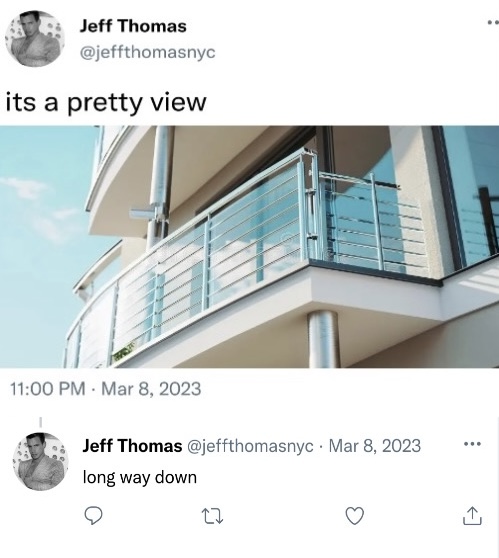Open the profile picture beside the reply
The height and width of the screenshot is (558, 499).
point(40,461)
